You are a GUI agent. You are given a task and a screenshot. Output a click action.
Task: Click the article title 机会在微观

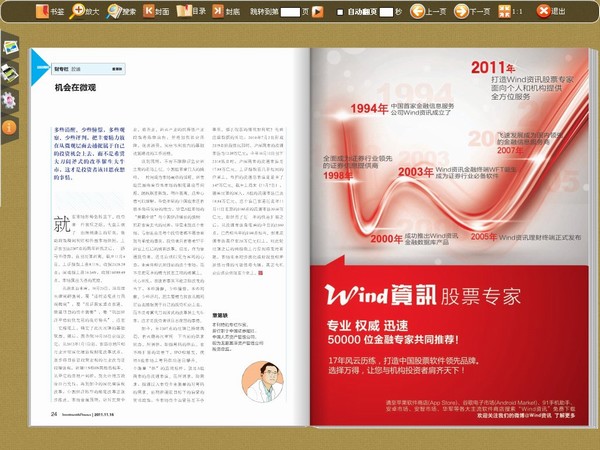click(x=75, y=88)
